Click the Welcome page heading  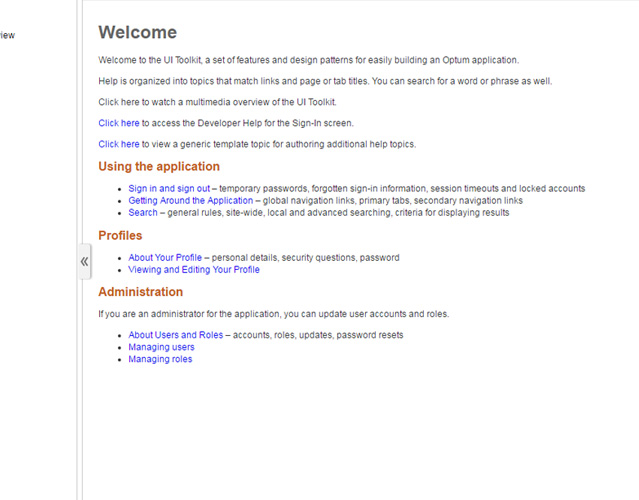(x=137, y=33)
